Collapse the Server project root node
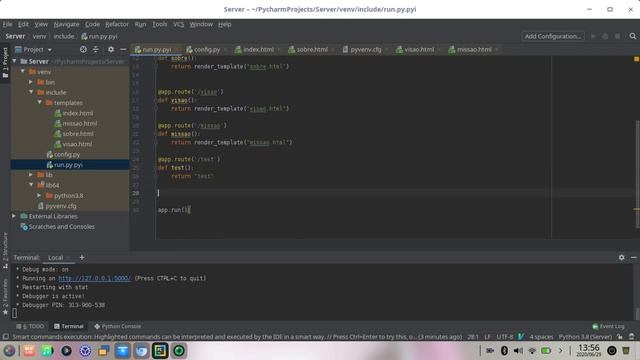The width and height of the screenshot is (640, 360). click(15, 61)
